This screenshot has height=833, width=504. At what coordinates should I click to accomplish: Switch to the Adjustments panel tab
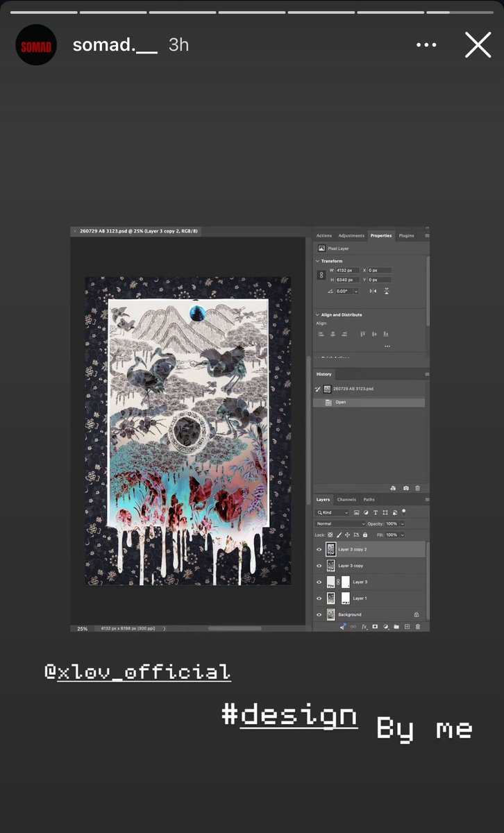pos(351,235)
